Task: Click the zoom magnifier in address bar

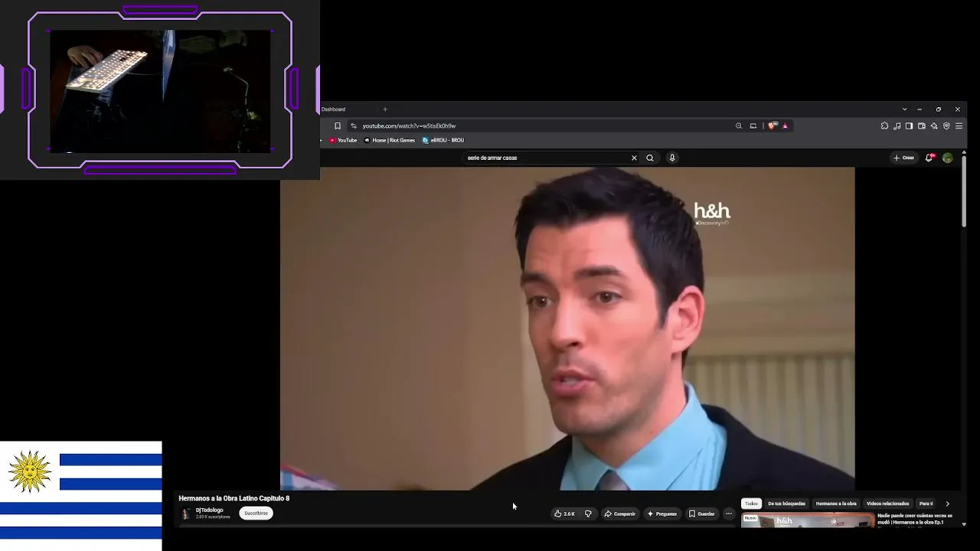Action: pos(739,126)
